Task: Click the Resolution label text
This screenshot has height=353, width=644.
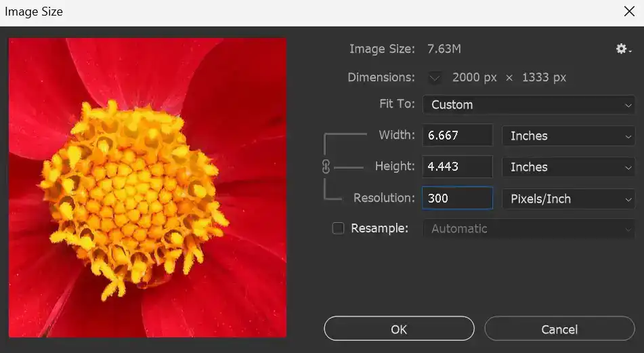Action: click(384, 198)
